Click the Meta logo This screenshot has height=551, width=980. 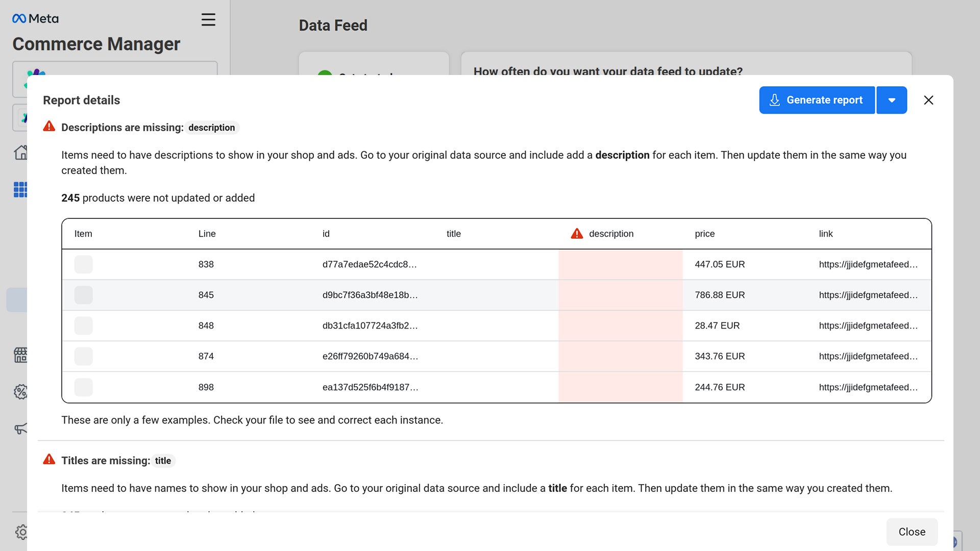[x=35, y=18]
